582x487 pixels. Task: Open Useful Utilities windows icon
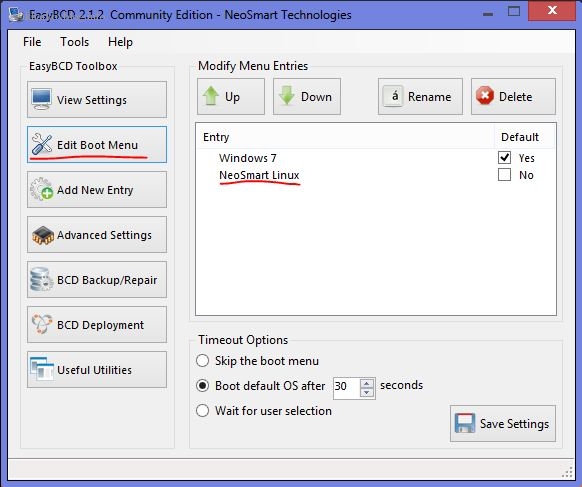coord(42,369)
